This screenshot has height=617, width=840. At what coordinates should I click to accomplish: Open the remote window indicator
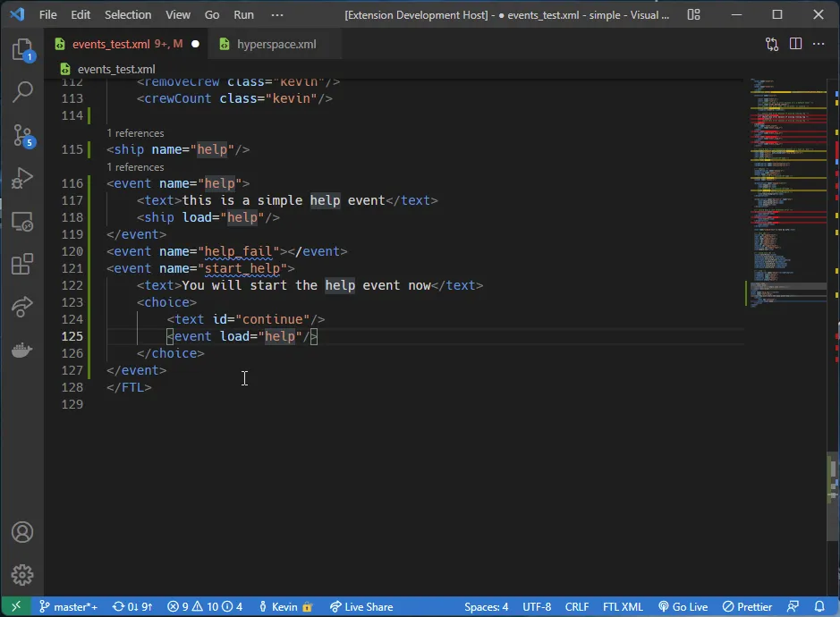(16, 606)
